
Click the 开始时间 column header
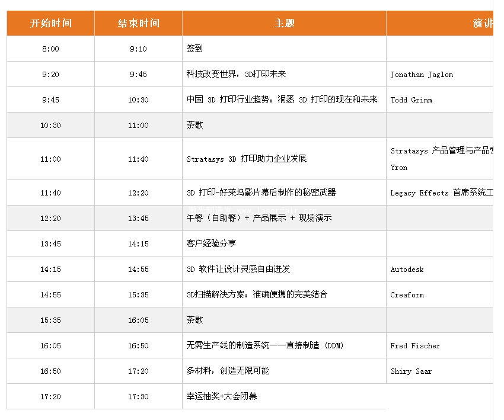[x=50, y=24]
